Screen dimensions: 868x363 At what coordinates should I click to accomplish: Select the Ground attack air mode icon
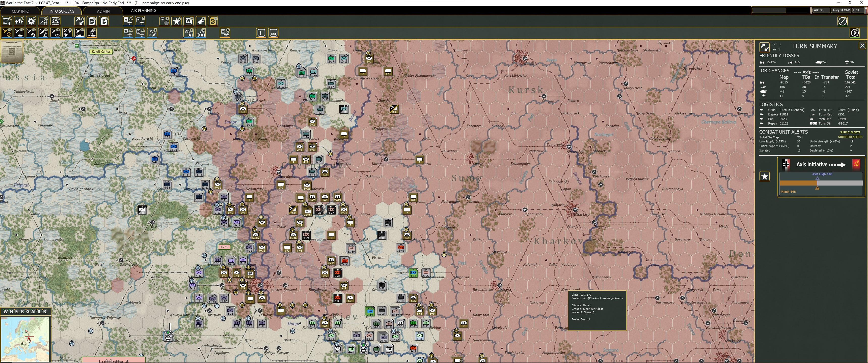pos(31,33)
